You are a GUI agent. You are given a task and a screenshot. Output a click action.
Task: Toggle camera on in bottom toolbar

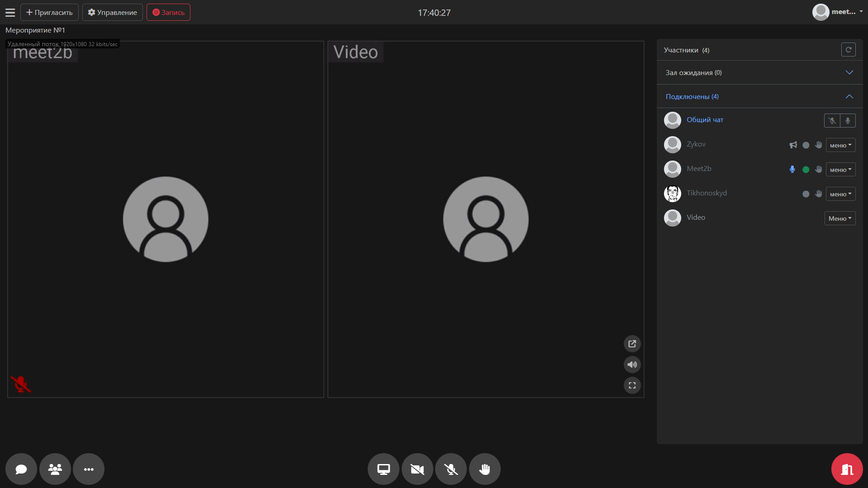(417, 469)
